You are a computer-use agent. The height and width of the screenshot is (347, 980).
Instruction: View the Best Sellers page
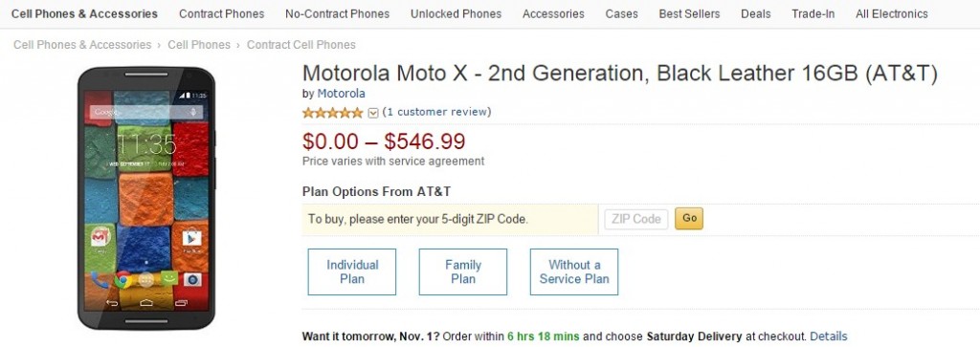point(689,13)
